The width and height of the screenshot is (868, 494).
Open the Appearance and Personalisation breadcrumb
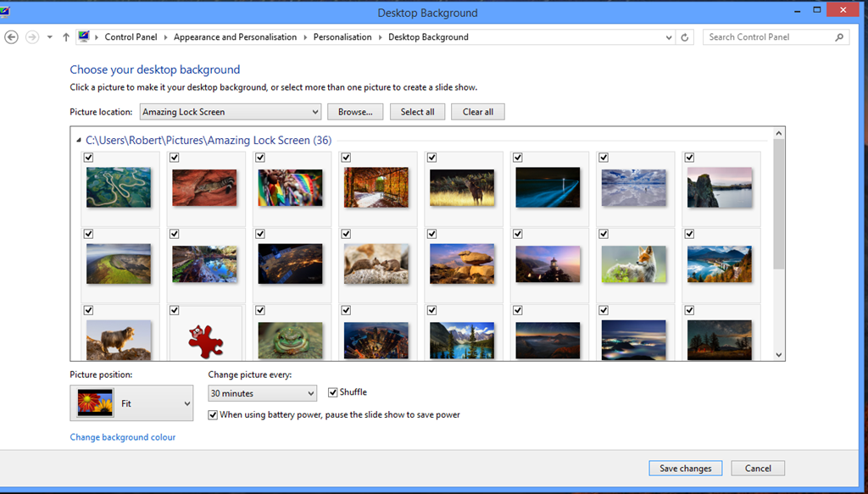pyautogui.click(x=236, y=37)
